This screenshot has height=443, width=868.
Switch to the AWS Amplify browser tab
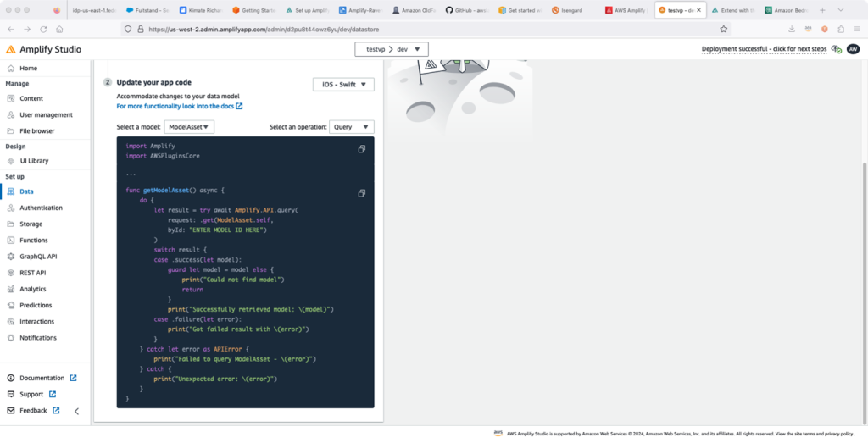[x=626, y=10]
